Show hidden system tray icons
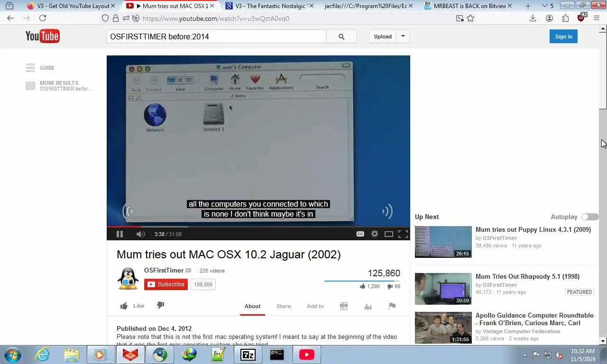Viewport: 607px width, 364px height. (x=524, y=355)
